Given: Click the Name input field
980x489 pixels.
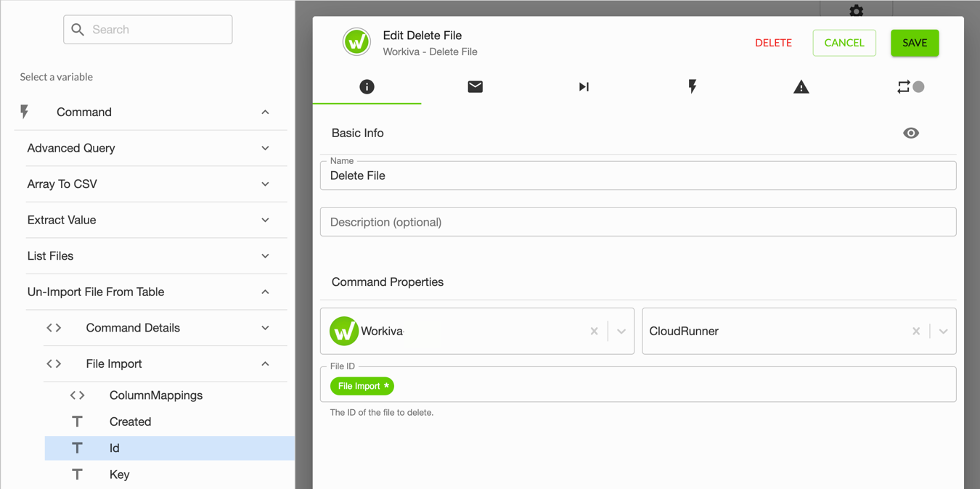Looking at the screenshot, I should pos(638,176).
